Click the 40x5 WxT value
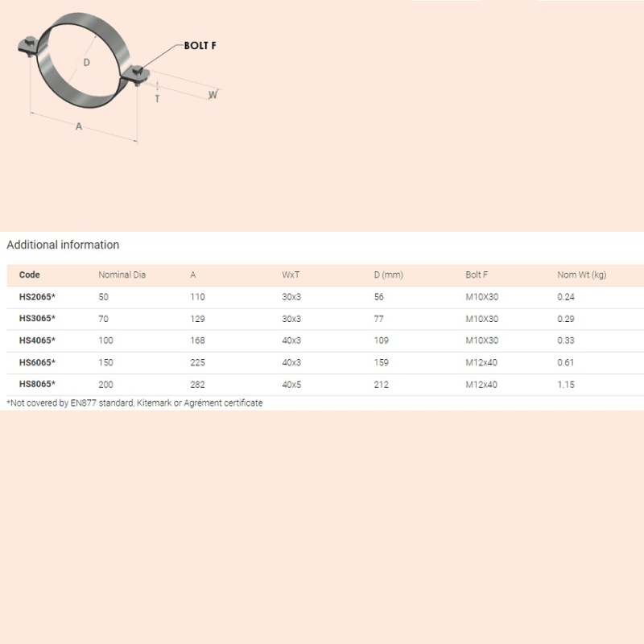 click(x=291, y=385)
